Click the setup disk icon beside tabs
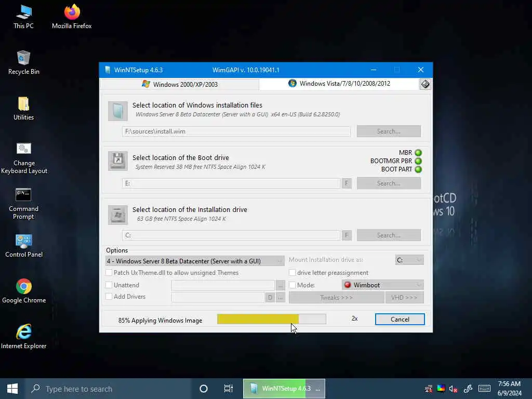The width and height of the screenshot is (532, 399). 425,84
